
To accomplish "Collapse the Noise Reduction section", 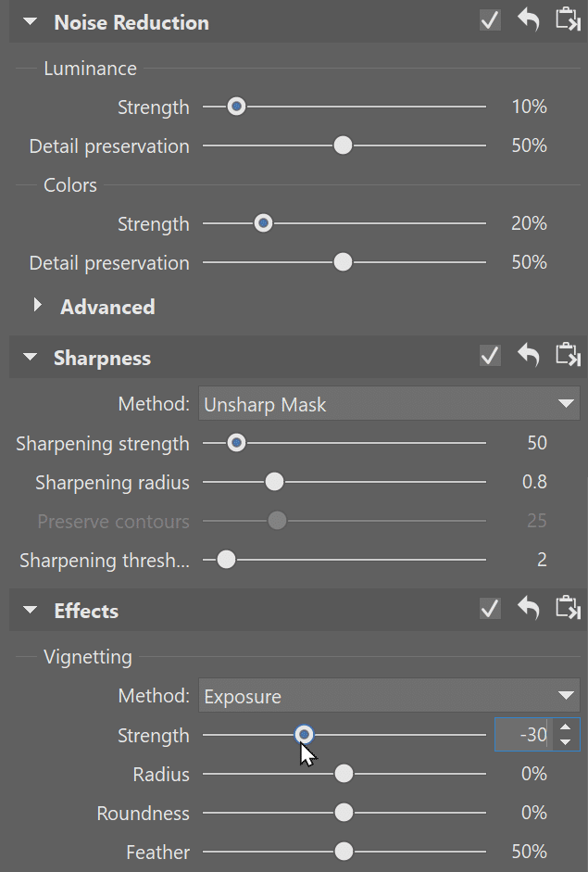I will click(x=30, y=22).
